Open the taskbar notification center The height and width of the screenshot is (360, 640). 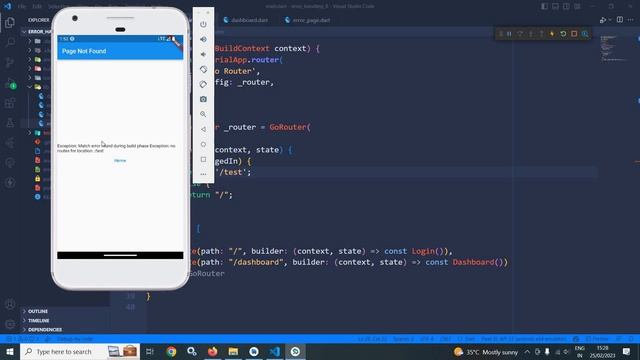(x=627, y=351)
